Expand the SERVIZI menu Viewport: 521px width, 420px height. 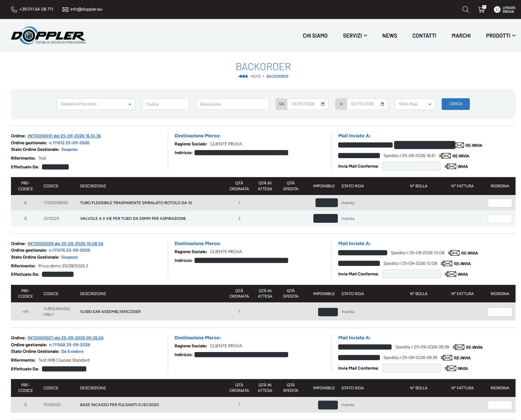point(355,36)
